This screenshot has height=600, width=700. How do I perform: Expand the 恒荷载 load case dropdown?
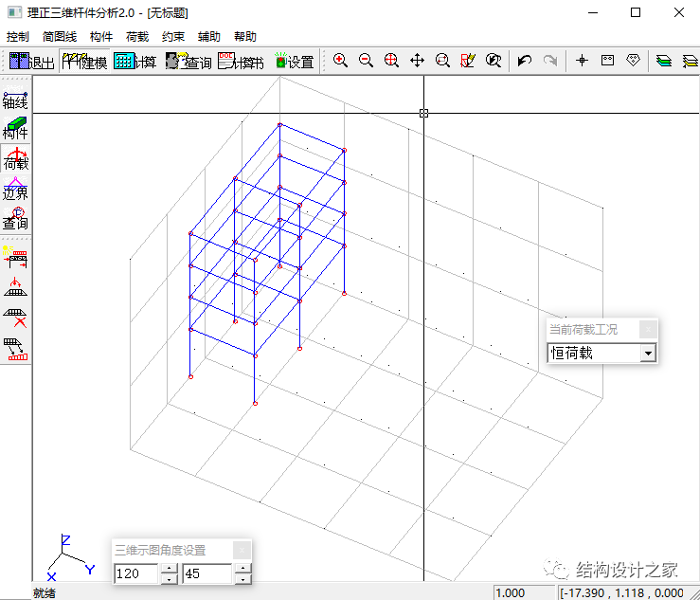click(x=648, y=354)
